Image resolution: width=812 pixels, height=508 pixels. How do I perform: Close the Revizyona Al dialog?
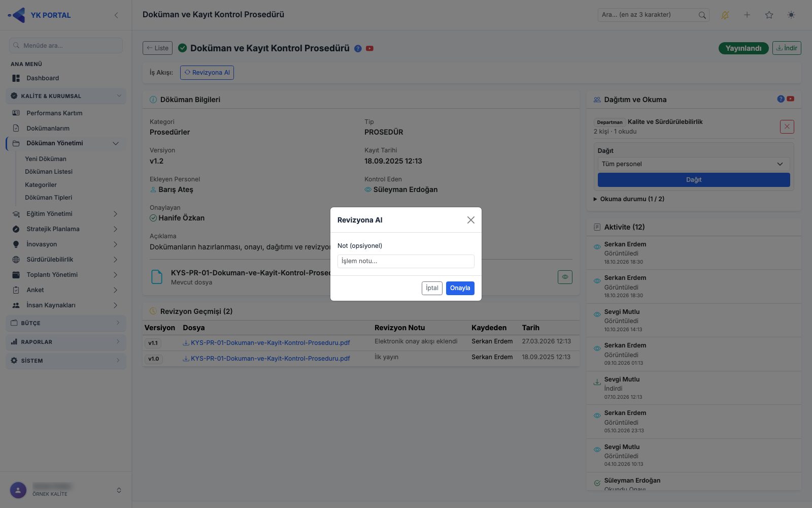pos(471,220)
